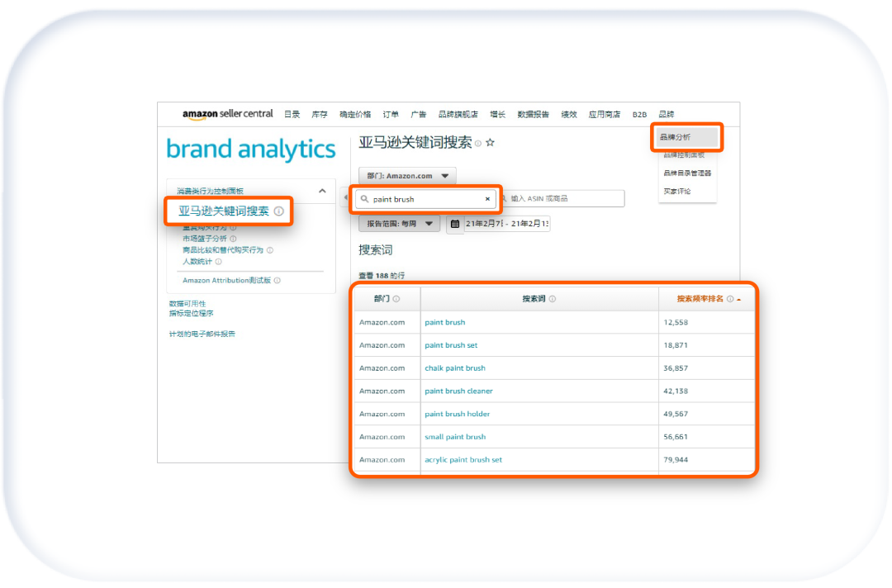Sort by 搜索频率排名 column header
Viewport: 892px width, 588px height.
[x=700, y=299]
